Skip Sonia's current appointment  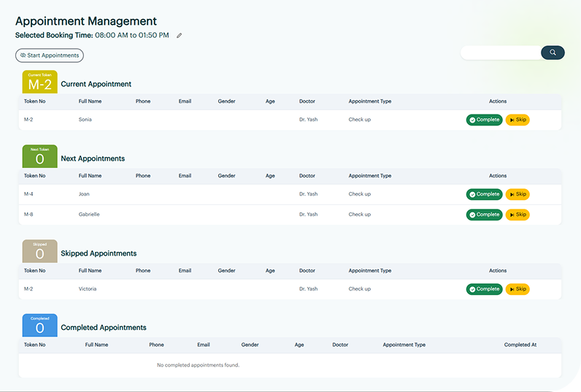point(517,120)
